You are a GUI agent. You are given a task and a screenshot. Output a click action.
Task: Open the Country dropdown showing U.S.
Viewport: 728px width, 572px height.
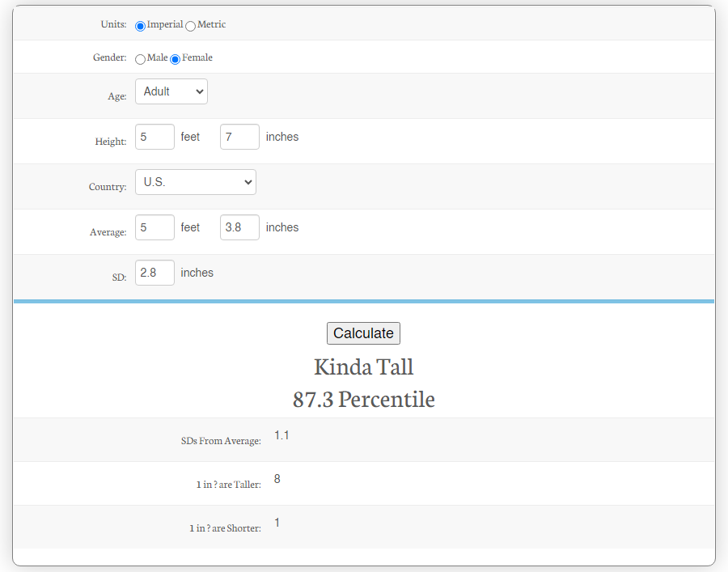pos(196,182)
